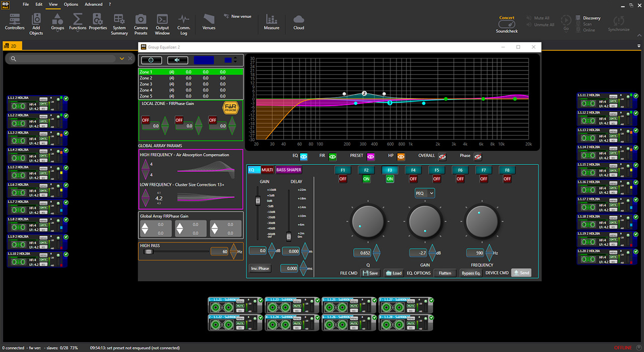Adjust the HIGH PASS frequency slider
The width and height of the screenshot is (644, 352).
(149, 251)
